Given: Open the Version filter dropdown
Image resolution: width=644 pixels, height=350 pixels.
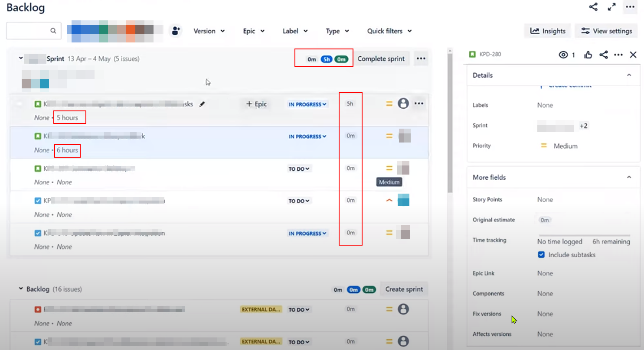Looking at the screenshot, I should (x=209, y=31).
